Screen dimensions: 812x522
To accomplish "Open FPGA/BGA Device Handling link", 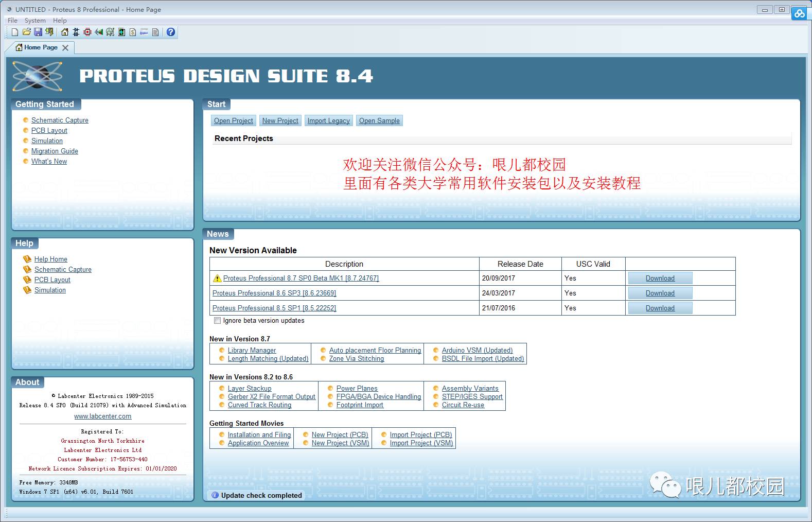I will coord(379,396).
